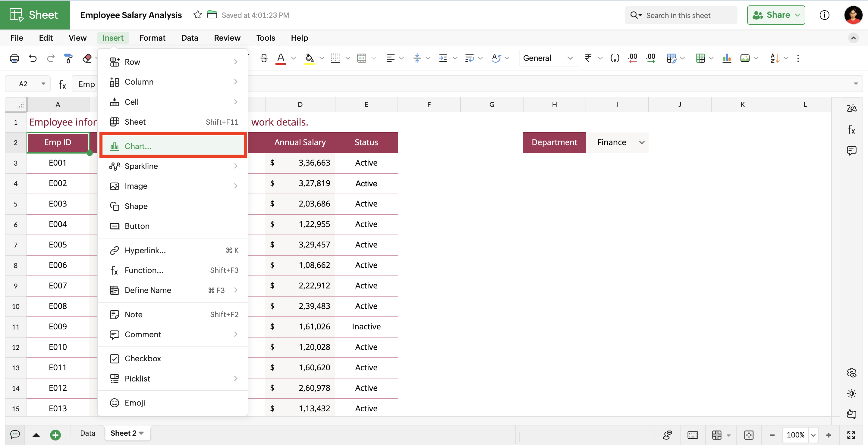This screenshot has width=868, height=445.
Task: Open the Comments panel in right sidebar
Action: [851, 151]
